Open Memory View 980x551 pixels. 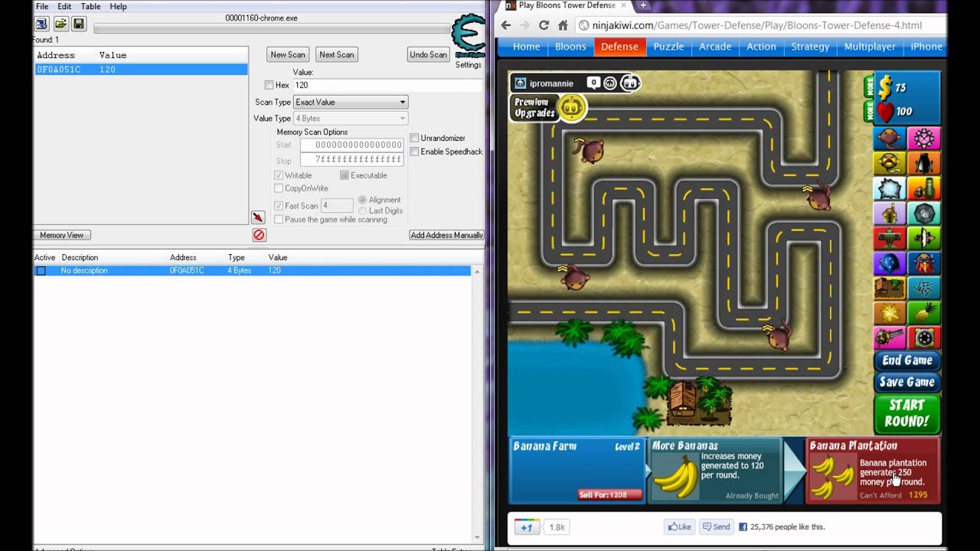(62, 235)
